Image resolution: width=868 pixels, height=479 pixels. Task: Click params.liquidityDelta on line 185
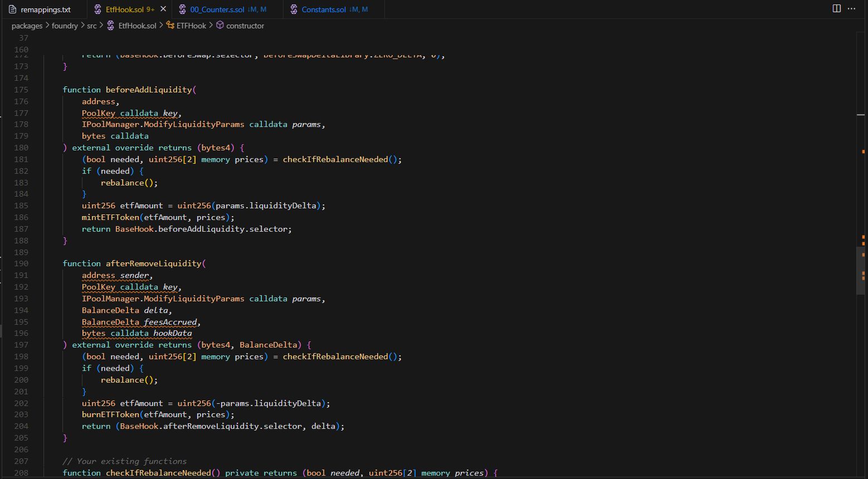coord(266,206)
